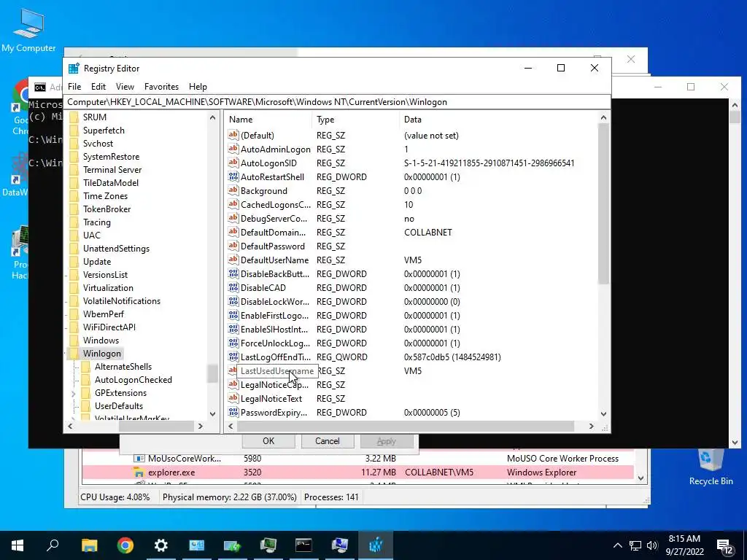The image size is (747, 560).
Task: Click the Cancel button in background dialog
Action: pyautogui.click(x=328, y=441)
